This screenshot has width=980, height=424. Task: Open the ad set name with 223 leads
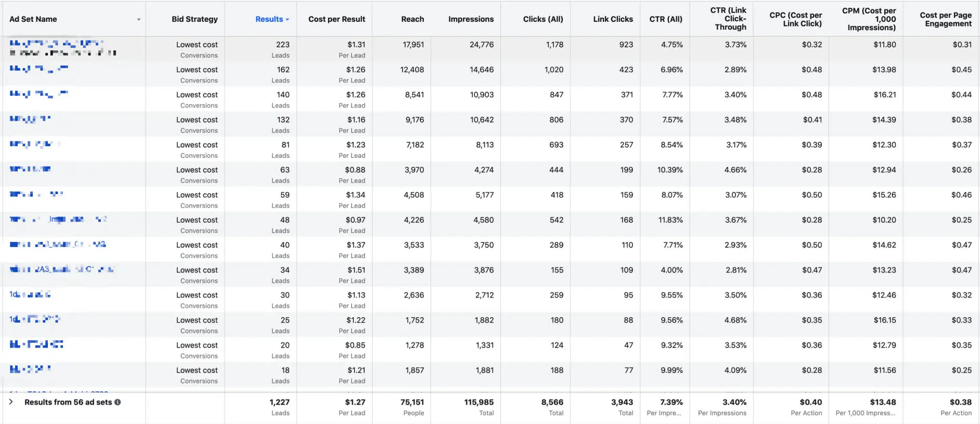click(56, 43)
